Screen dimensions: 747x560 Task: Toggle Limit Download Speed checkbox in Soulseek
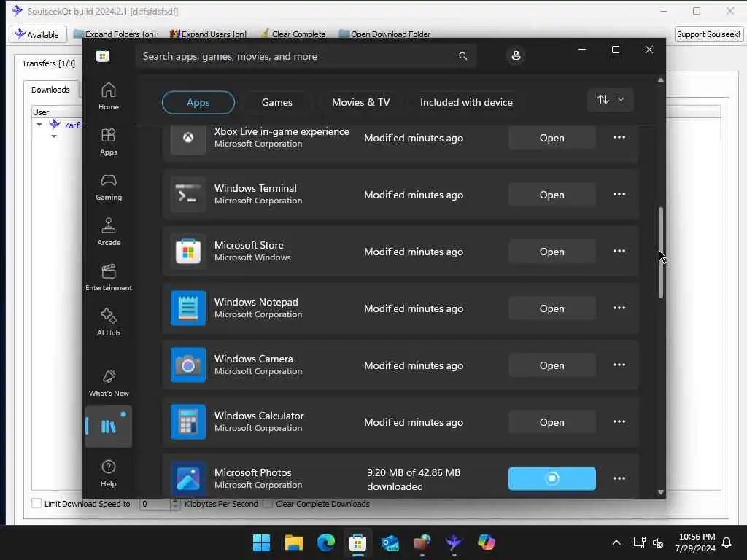[36, 503]
